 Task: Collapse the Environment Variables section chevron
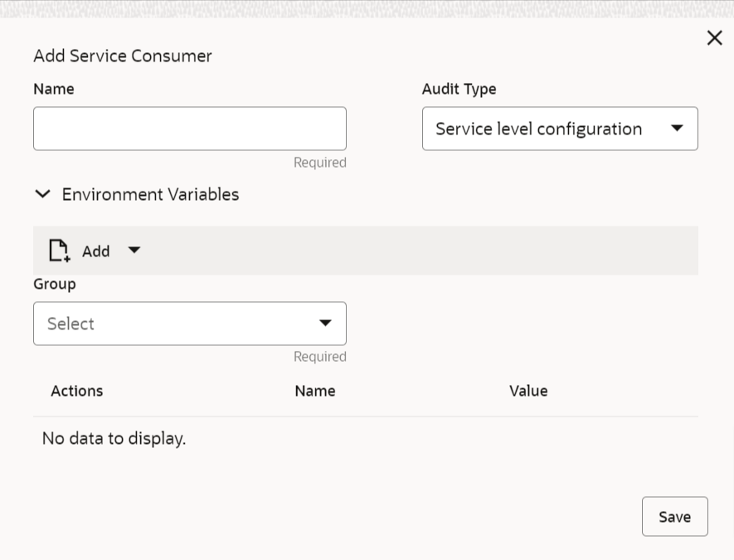point(42,194)
